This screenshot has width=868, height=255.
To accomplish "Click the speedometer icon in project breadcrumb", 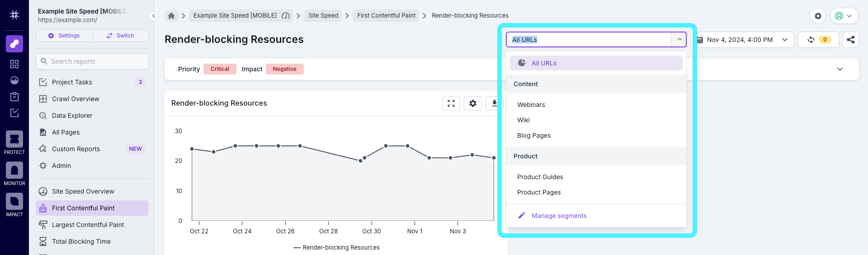I will click(286, 16).
